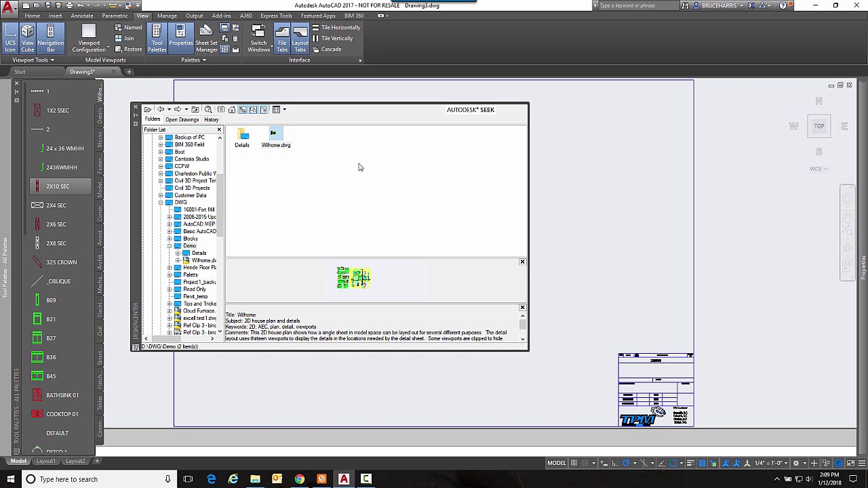Toggle the View Cube display
The height and width of the screenshot is (488, 868).
coord(27,37)
